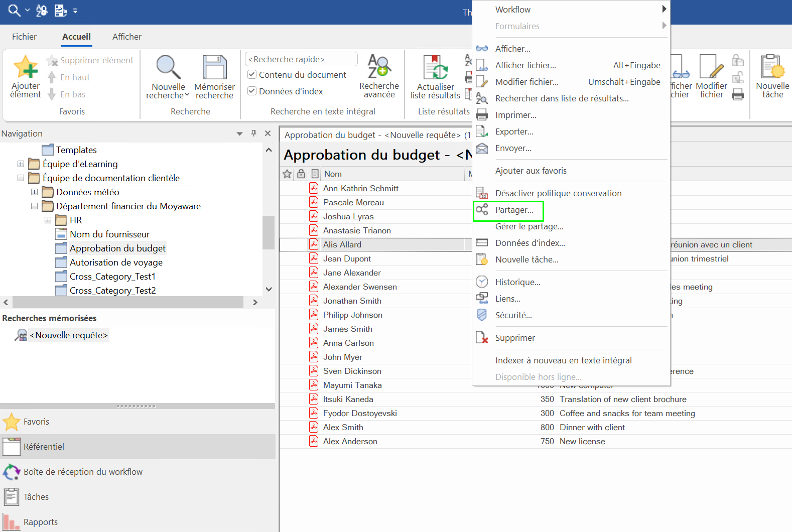Click the Ajouter élément star icon
The height and width of the screenshot is (532, 792).
tap(26, 67)
